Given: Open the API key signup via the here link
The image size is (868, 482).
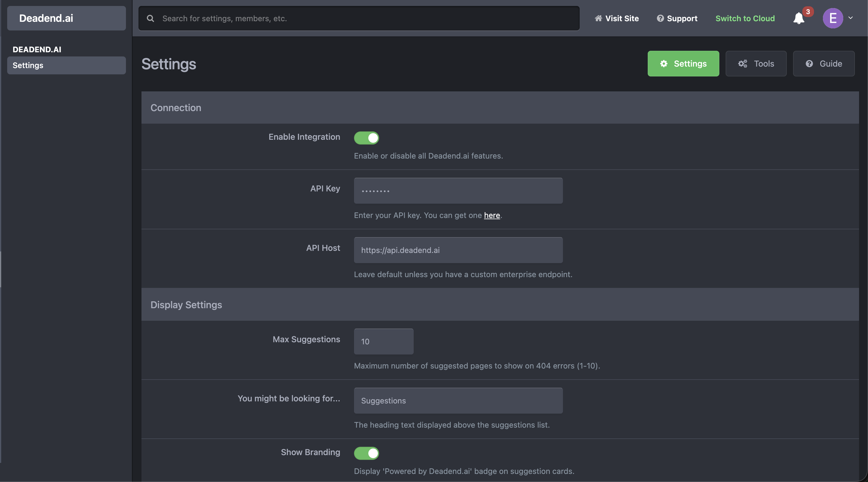Looking at the screenshot, I should click(x=492, y=215).
